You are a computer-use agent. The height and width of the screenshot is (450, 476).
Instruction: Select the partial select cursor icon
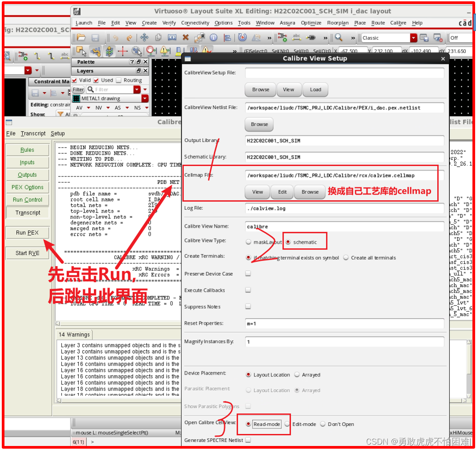[81, 51]
